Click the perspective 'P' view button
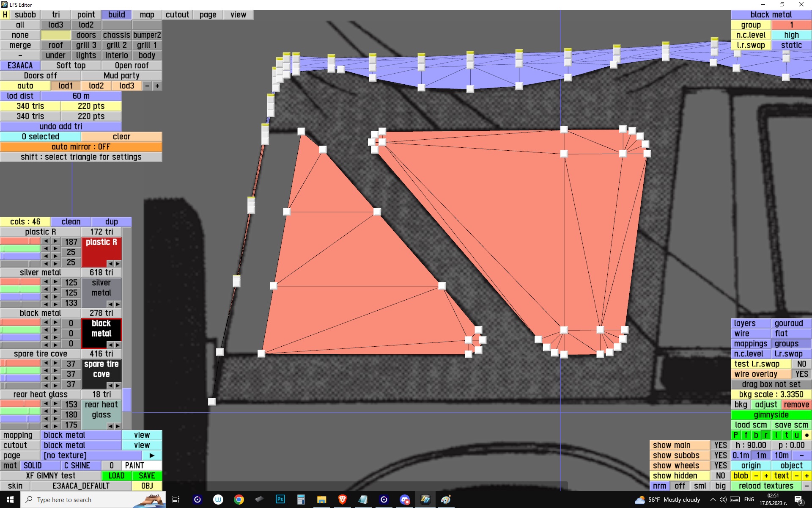 735,435
